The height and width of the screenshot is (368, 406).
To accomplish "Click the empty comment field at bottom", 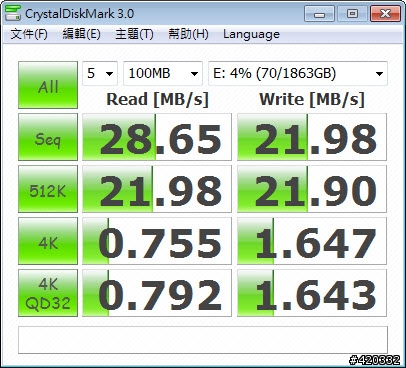I will pyautogui.click(x=203, y=340).
